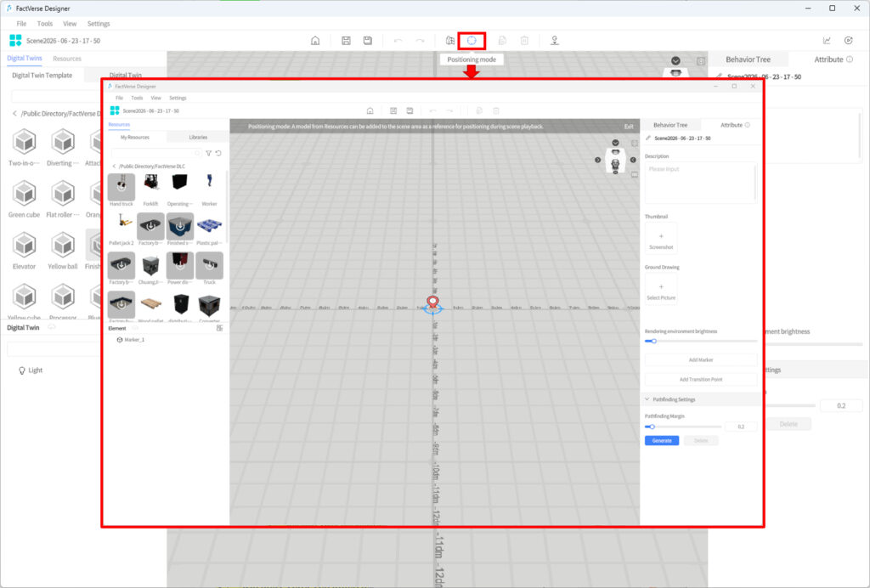Select Forklift resource thumbnail

[x=150, y=186]
